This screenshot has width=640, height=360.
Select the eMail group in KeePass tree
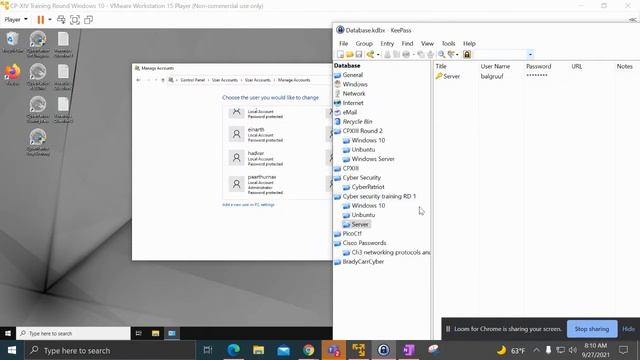tap(350, 112)
